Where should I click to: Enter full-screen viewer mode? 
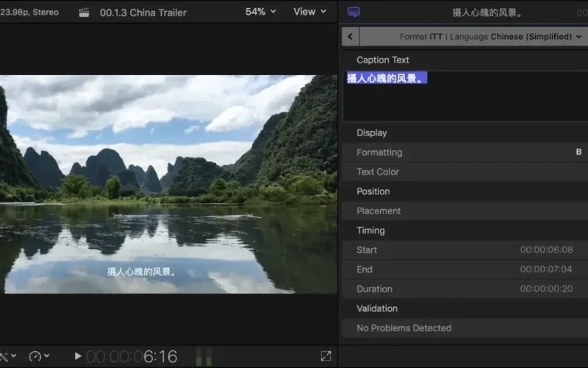326,356
